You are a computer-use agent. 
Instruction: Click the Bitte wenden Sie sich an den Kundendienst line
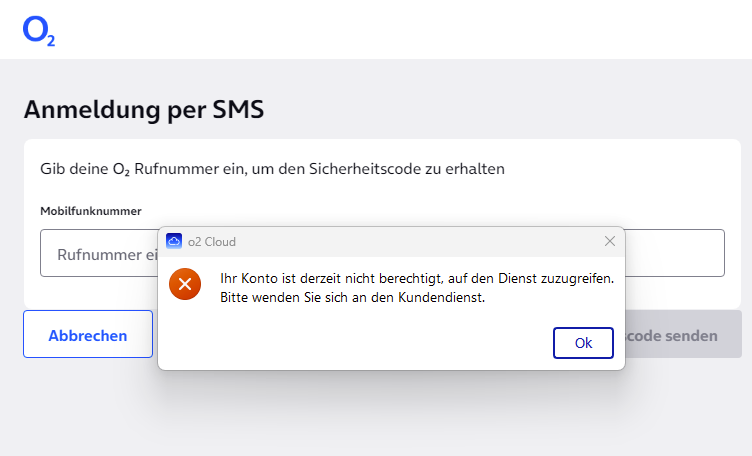[x=352, y=297]
